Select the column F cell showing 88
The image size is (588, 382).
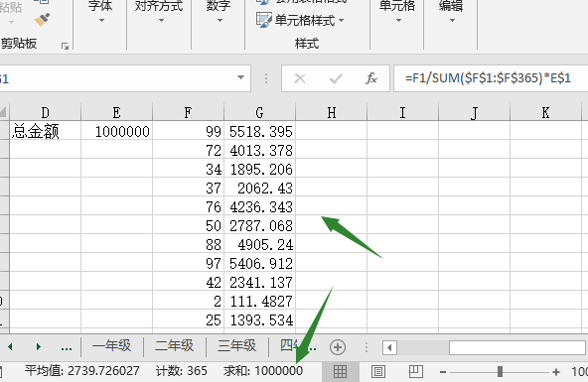tap(188, 244)
